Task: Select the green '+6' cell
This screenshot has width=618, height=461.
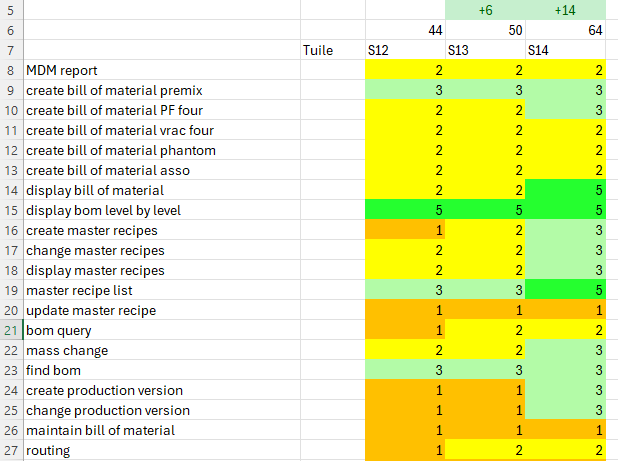Action: [x=485, y=10]
